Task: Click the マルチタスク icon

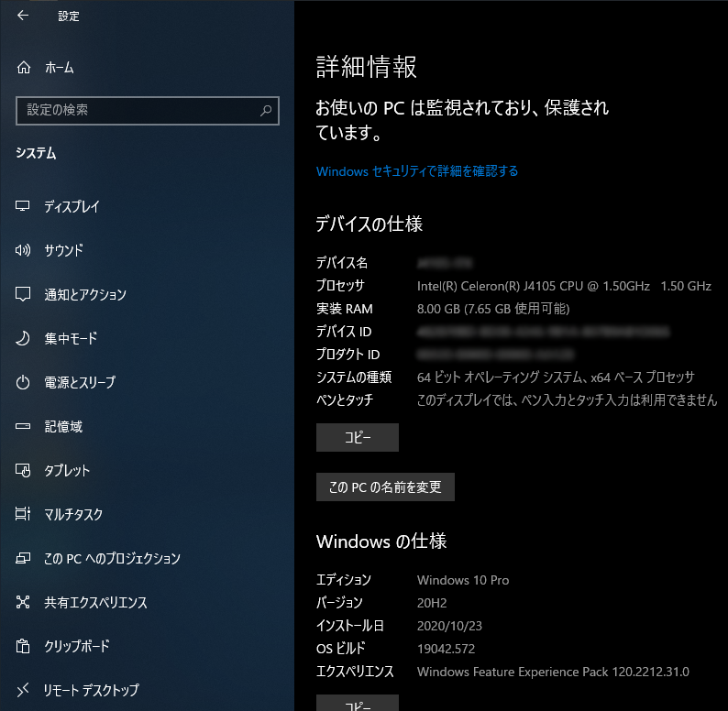Action: (23, 514)
